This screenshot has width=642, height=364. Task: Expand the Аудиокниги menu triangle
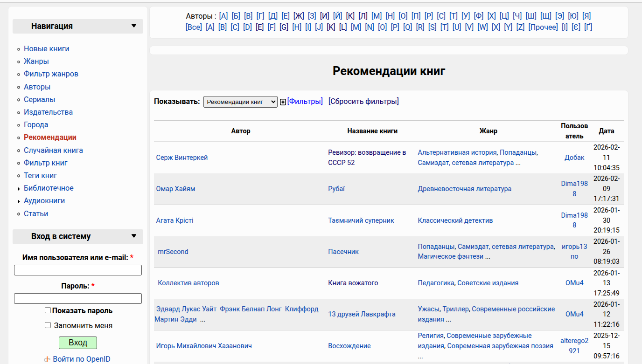click(x=19, y=201)
